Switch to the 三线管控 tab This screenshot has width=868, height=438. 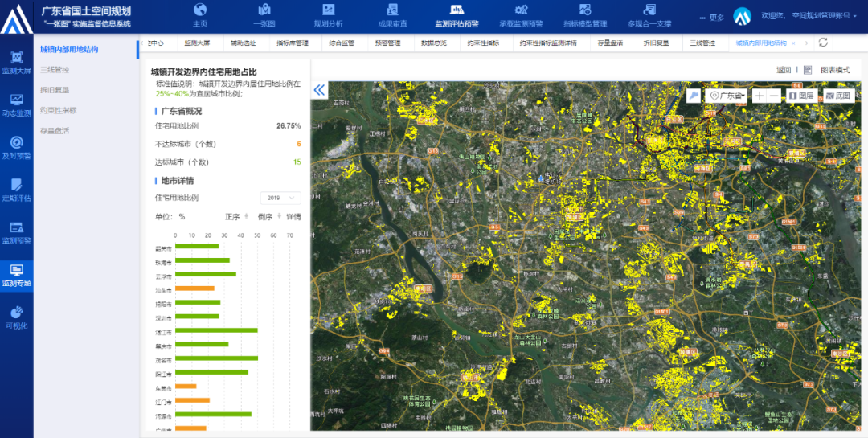pyautogui.click(x=702, y=43)
